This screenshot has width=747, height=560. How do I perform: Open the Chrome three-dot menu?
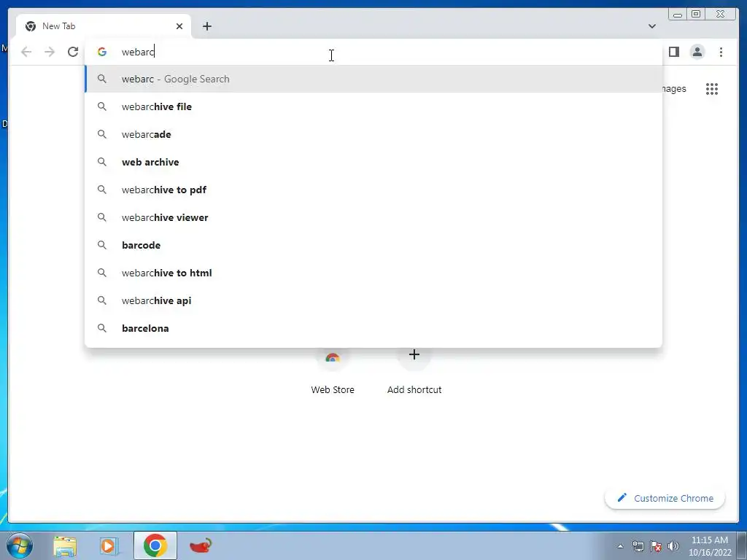(x=721, y=52)
